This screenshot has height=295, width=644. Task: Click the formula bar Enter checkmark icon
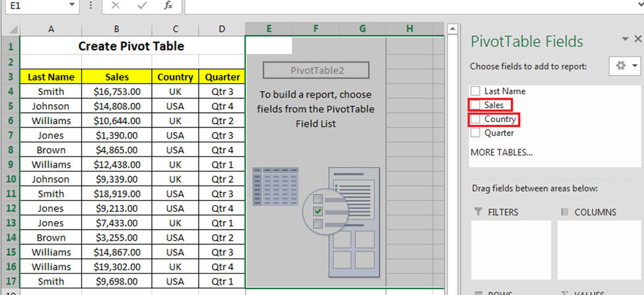click(x=142, y=5)
